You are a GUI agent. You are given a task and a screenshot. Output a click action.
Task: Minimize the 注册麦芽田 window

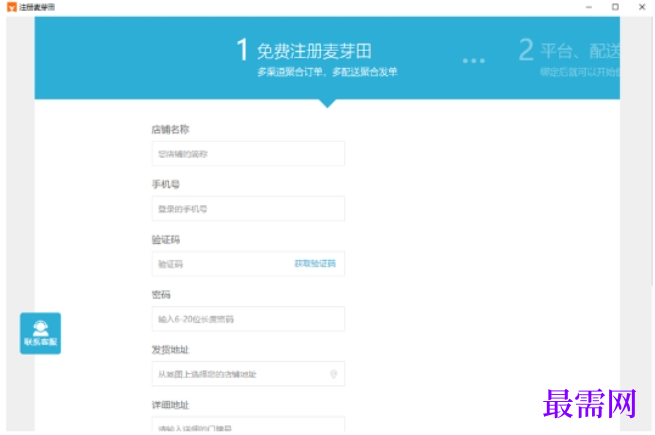(589, 7)
